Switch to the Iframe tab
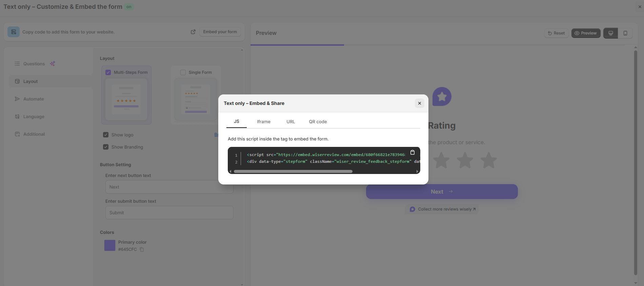644x286 pixels. click(263, 122)
